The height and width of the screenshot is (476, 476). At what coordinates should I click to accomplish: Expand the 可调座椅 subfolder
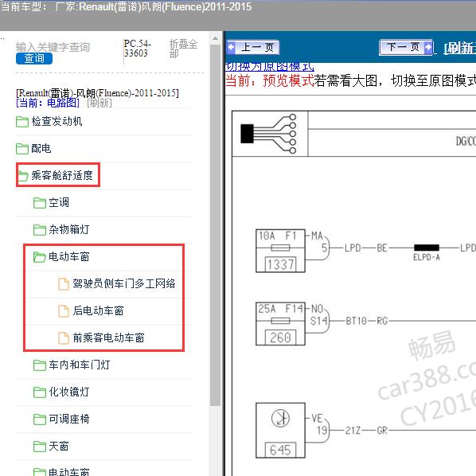69,419
